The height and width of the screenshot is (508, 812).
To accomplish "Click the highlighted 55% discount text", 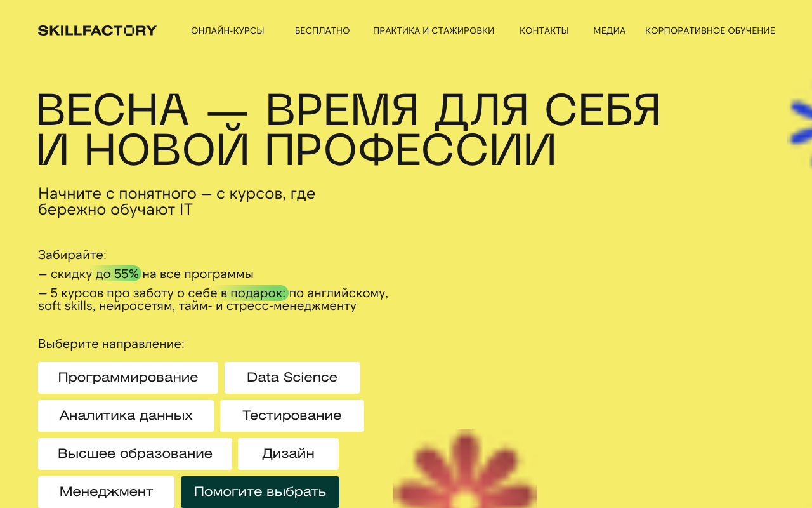I will pos(124,274).
